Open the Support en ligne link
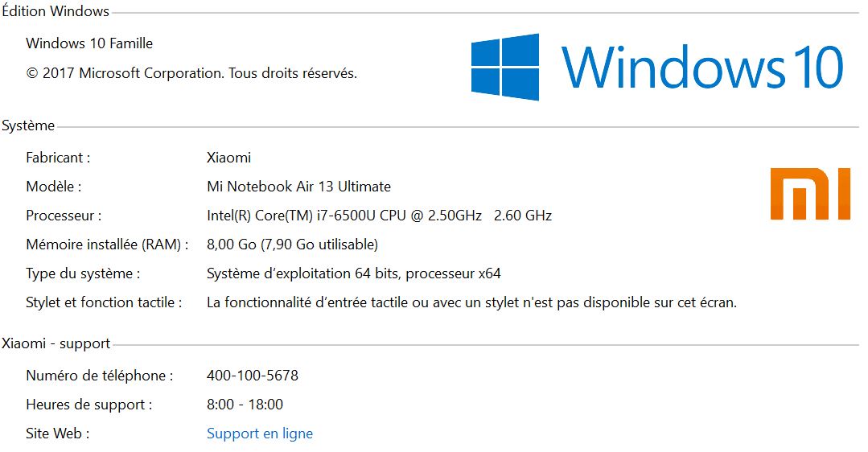This screenshot has height=452, width=868. click(260, 434)
